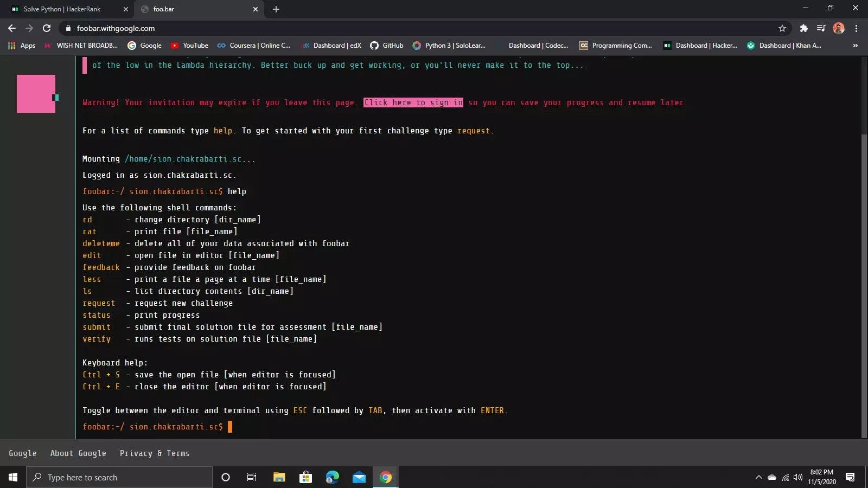The image size is (868, 488).
Task: Open the GitHub bookmark
Action: [387, 46]
